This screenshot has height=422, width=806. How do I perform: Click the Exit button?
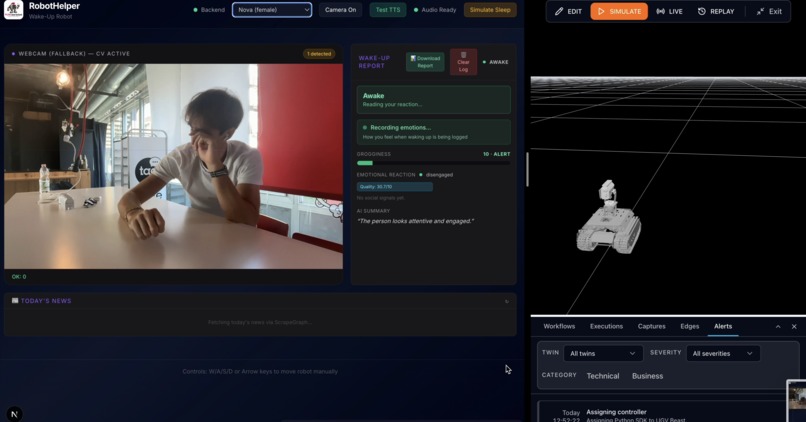(x=769, y=11)
